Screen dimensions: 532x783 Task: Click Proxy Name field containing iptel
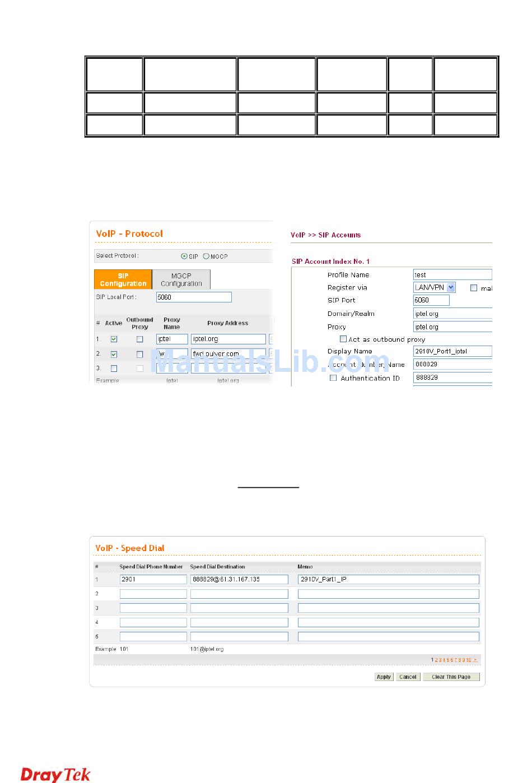tap(172, 339)
